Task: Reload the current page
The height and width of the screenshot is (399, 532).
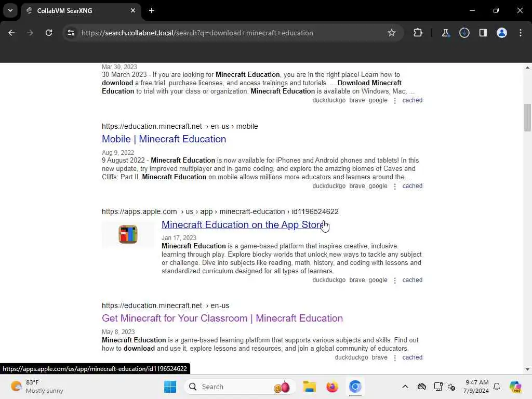Action: click(49, 33)
